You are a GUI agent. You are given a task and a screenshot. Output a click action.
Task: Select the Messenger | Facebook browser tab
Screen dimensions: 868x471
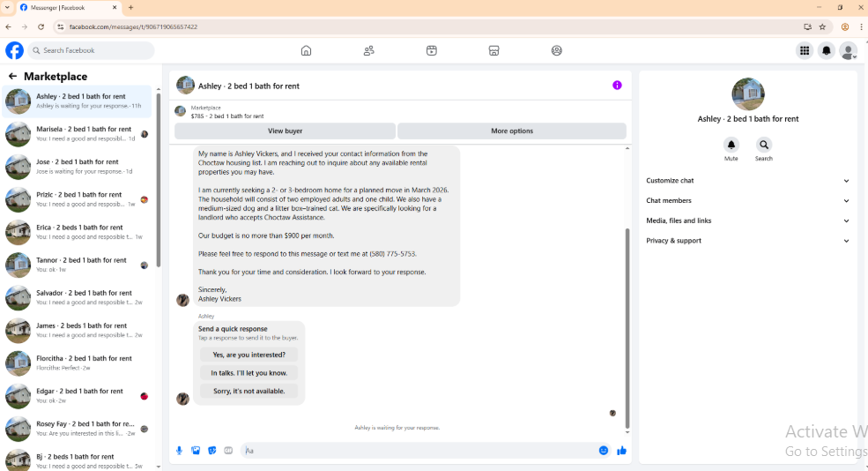[68, 8]
